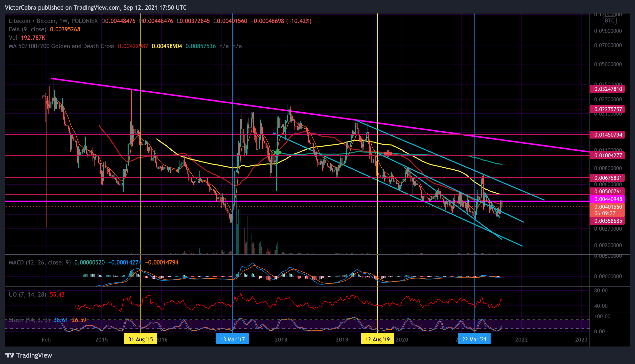Click the Feb label on time axis
Screen dimensions: 635x364
(46, 340)
